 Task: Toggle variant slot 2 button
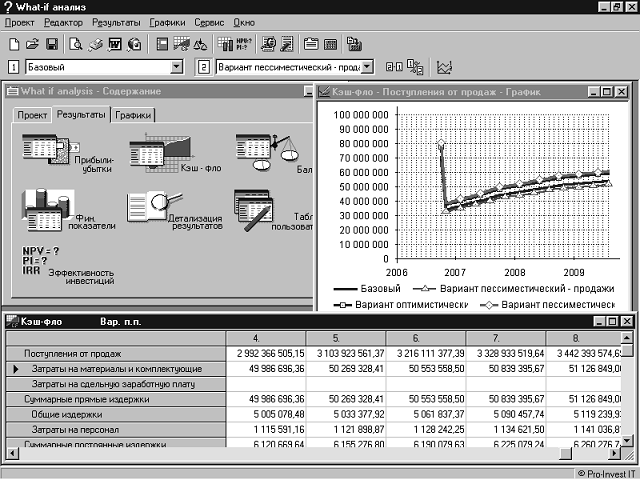coord(203,67)
